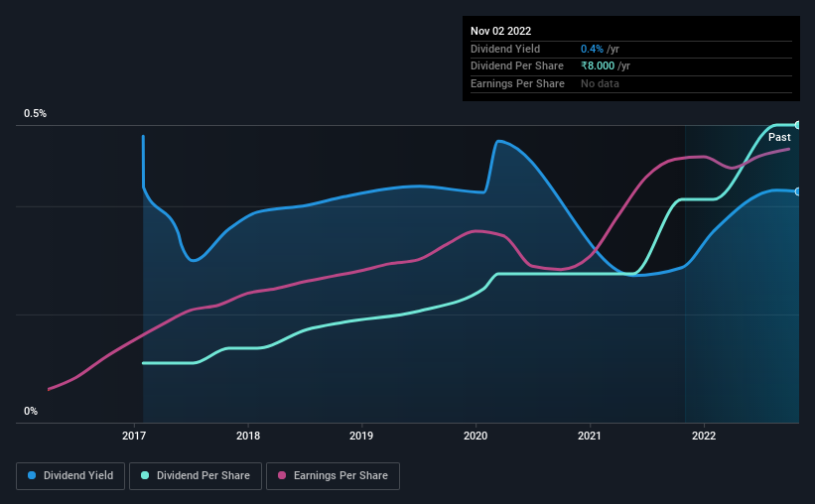Toggle the Earnings Per Share legend button
Image resolution: width=815 pixels, height=504 pixels.
coord(333,476)
